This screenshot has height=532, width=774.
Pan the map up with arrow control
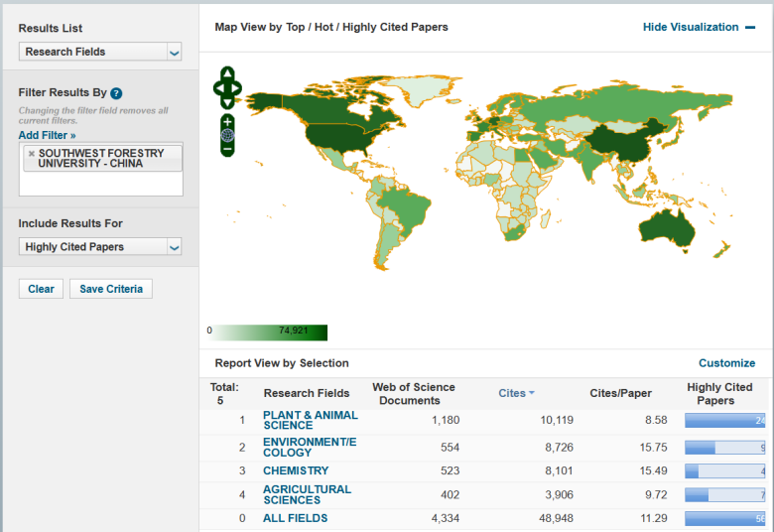tap(227, 74)
